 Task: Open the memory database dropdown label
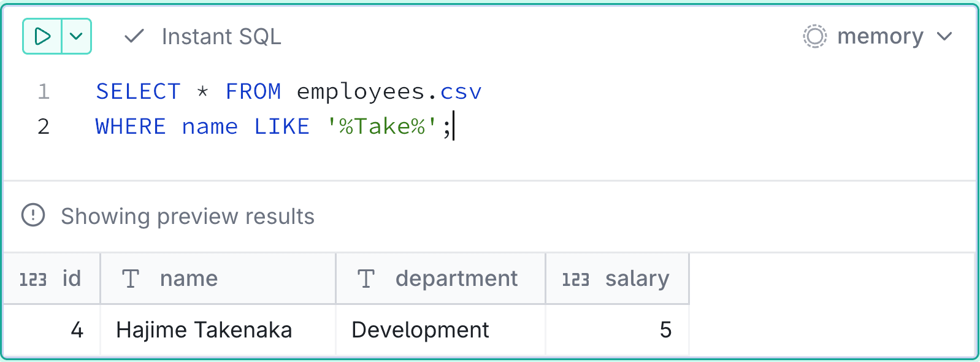880,37
